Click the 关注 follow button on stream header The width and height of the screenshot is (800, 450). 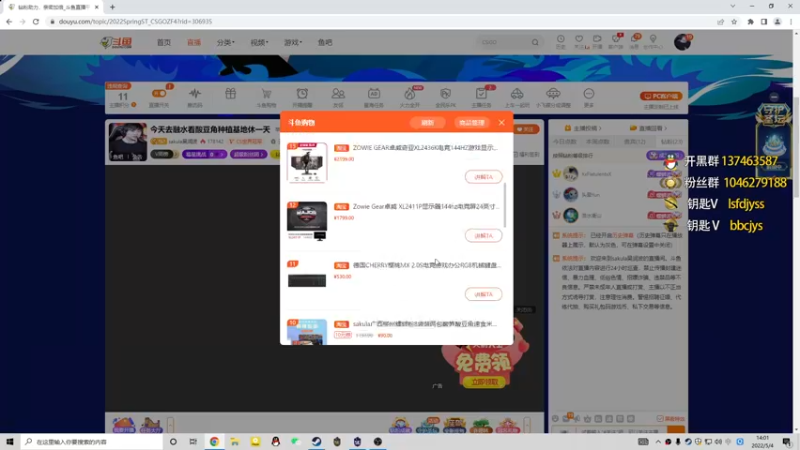coord(526,130)
